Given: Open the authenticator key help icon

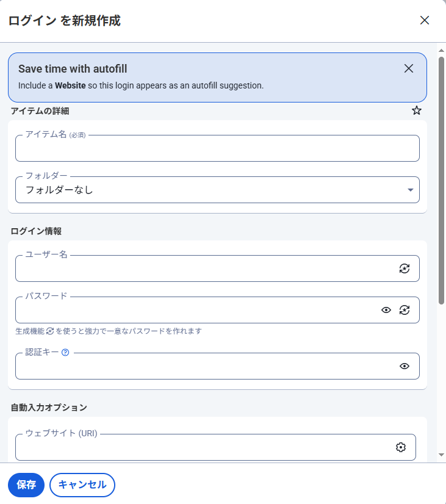Looking at the screenshot, I should (65, 352).
